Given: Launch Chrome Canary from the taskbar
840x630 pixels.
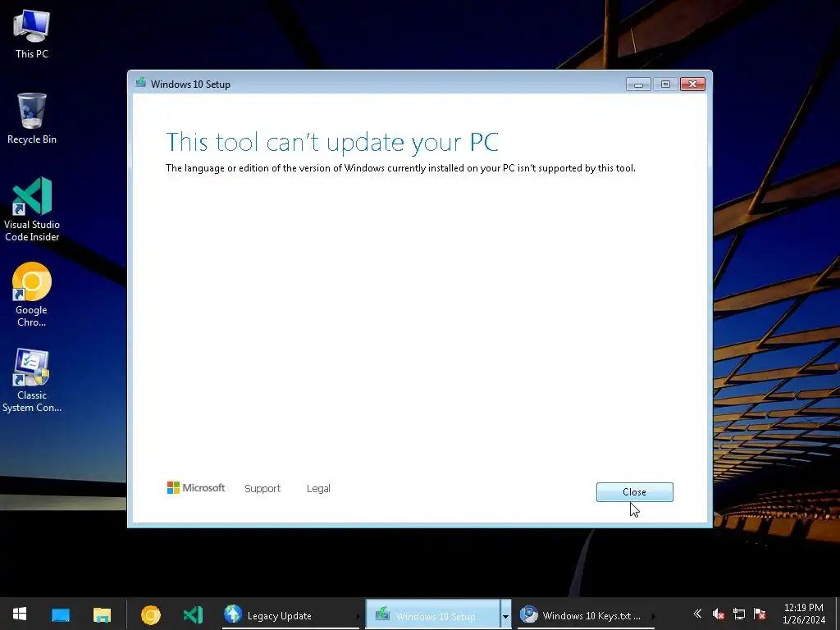Looking at the screenshot, I should (151, 614).
